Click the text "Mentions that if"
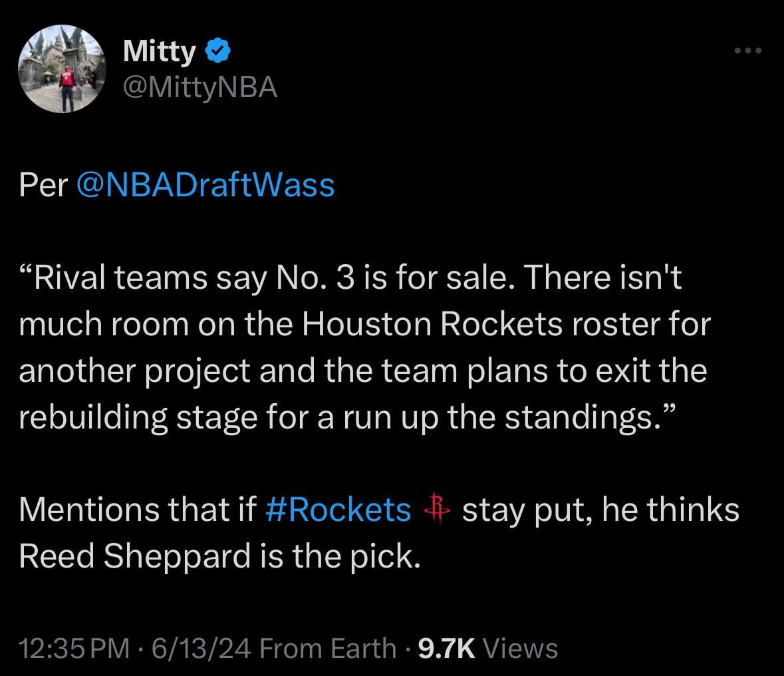The image size is (784, 676). (138, 510)
